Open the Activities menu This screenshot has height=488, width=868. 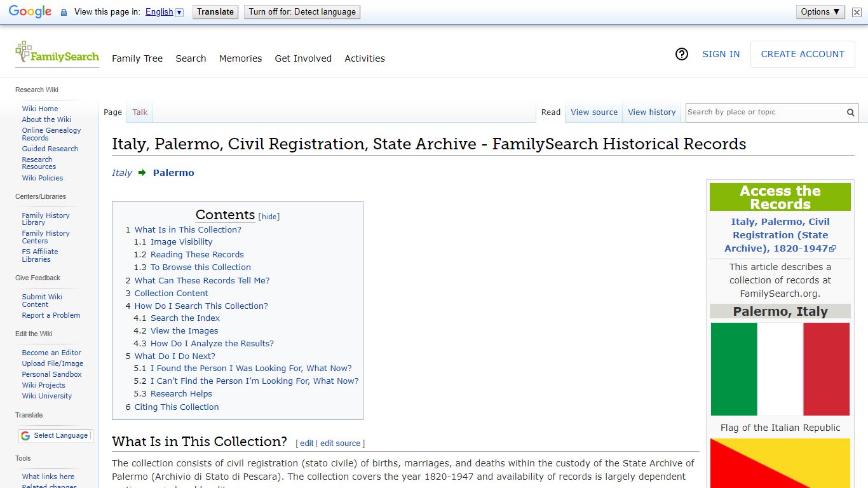[365, 58]
